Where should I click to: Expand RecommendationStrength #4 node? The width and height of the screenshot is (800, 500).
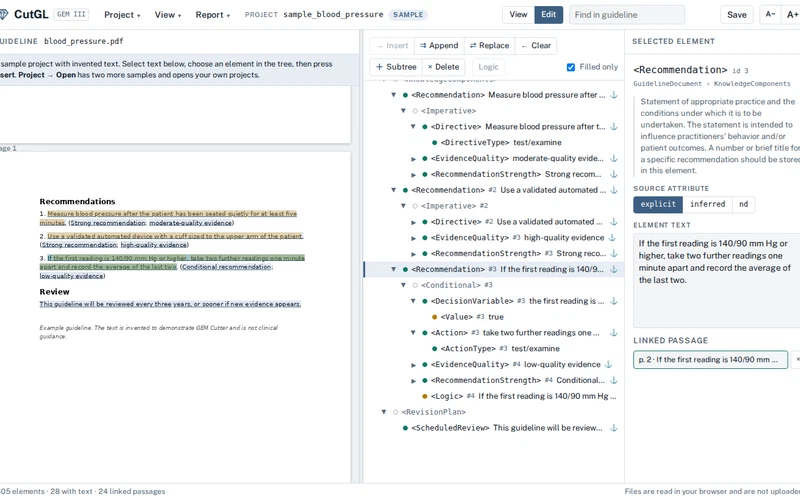point(413,381)
